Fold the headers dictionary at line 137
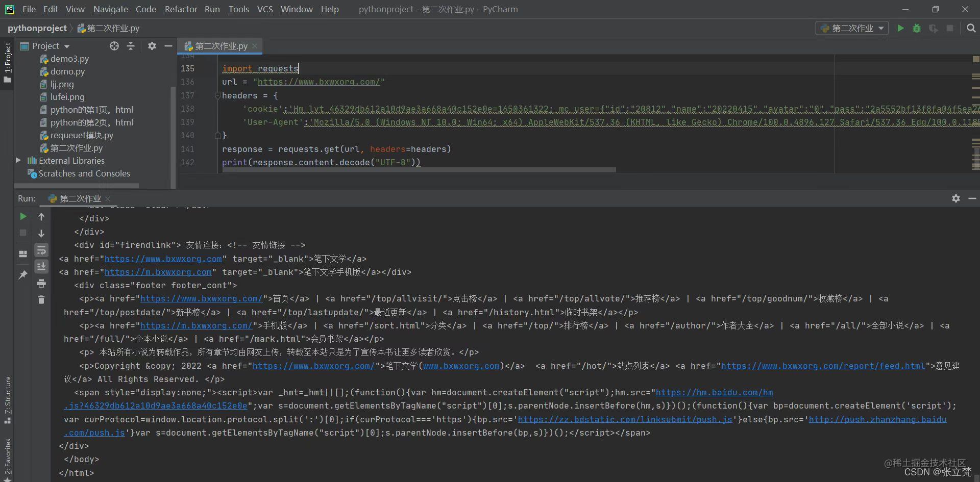980x482 pixels. pyautogui.click(x=217, y=95)
